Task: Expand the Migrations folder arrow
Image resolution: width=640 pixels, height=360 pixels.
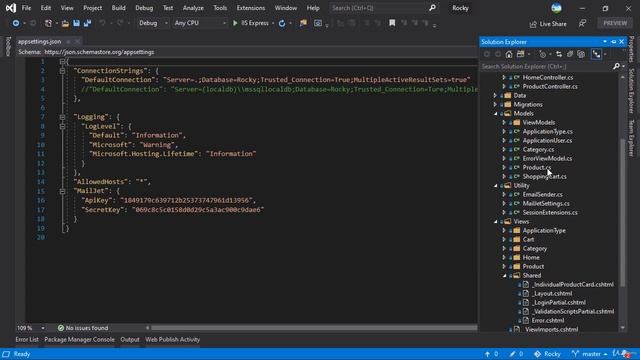Action: [495, 104]
